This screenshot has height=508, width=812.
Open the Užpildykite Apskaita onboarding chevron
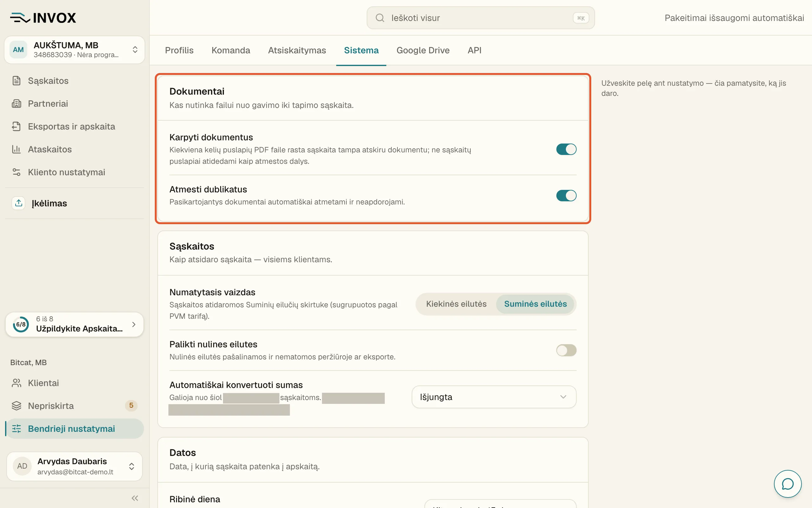pos(134,324)
